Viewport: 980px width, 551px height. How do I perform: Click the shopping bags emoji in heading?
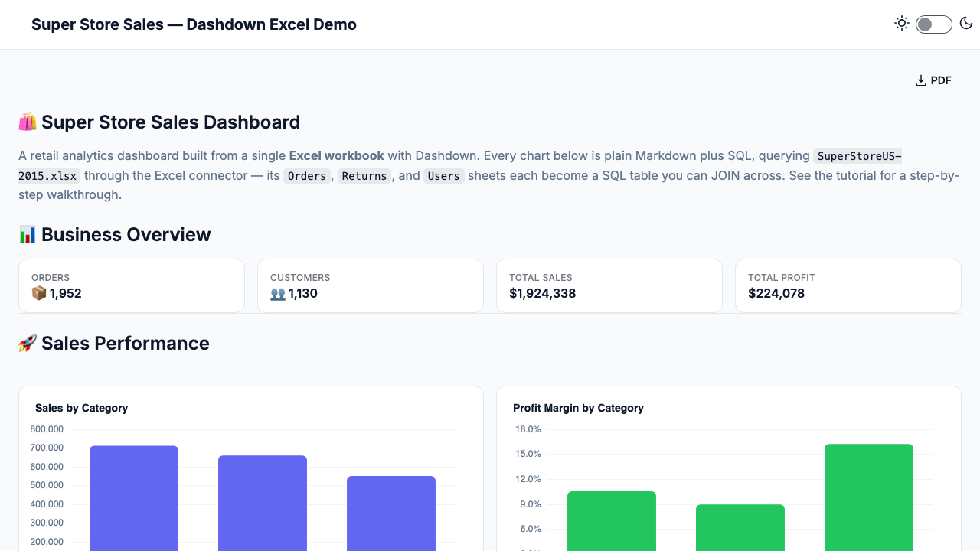coord(28,122)
